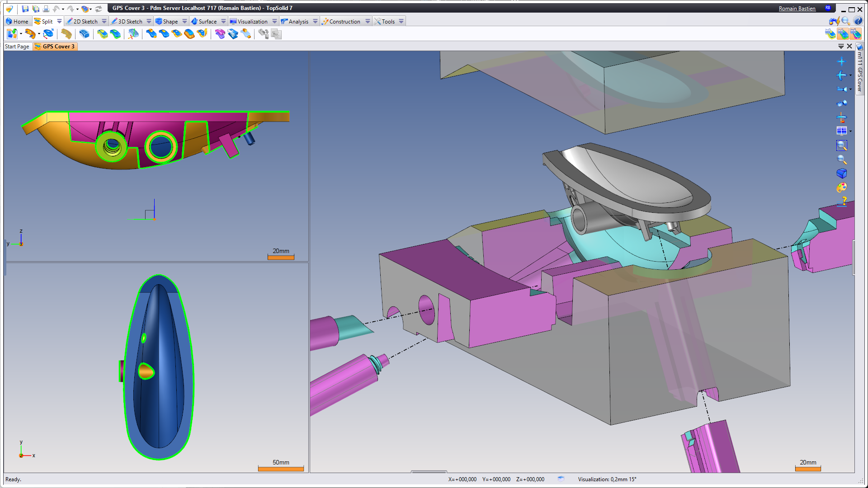Click the magenta shape icon in Split toolbar
This screenshot has width=868, height=488.
click(220, 34)
